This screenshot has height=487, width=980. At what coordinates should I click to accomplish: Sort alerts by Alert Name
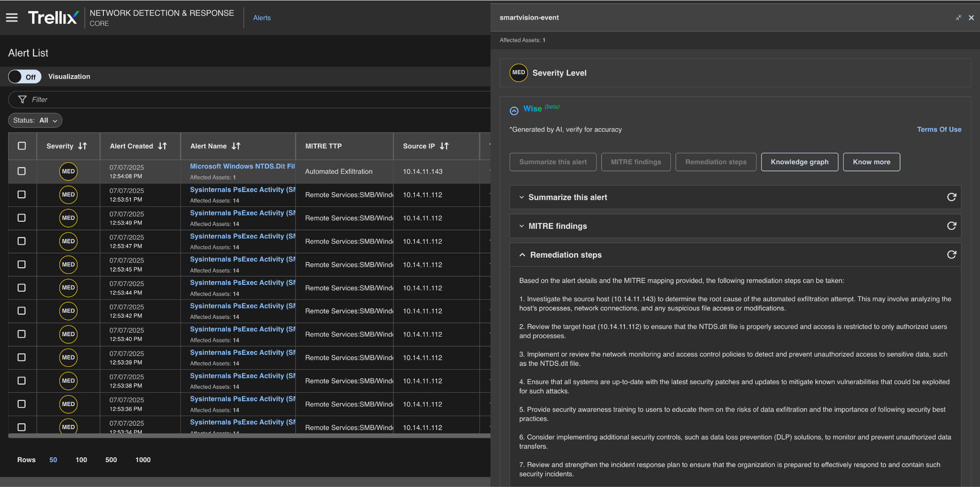[x=236, y=146]
